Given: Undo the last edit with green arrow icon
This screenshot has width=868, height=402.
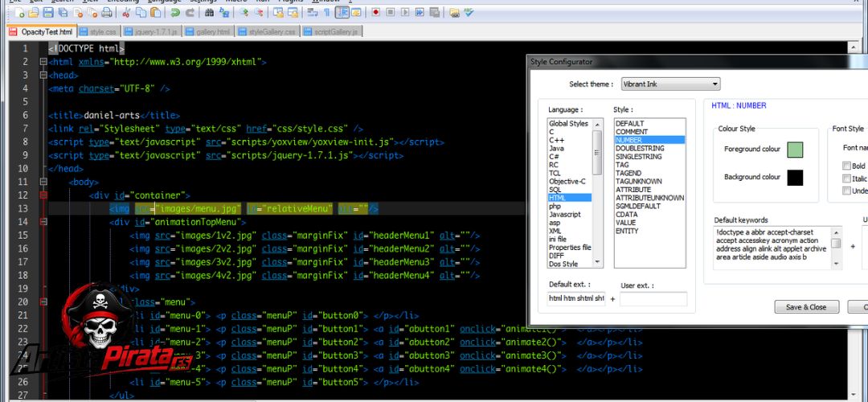Looking at the screenshot, I should pos(175,12).
